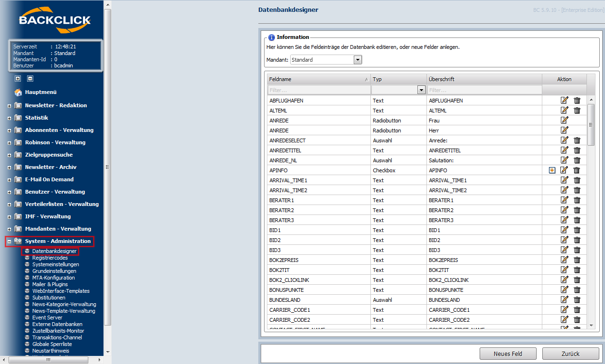Open MTA-Konfiguration menu item
Image resolution: width=605 pixels, height=364 pixels.
[53, 278]
